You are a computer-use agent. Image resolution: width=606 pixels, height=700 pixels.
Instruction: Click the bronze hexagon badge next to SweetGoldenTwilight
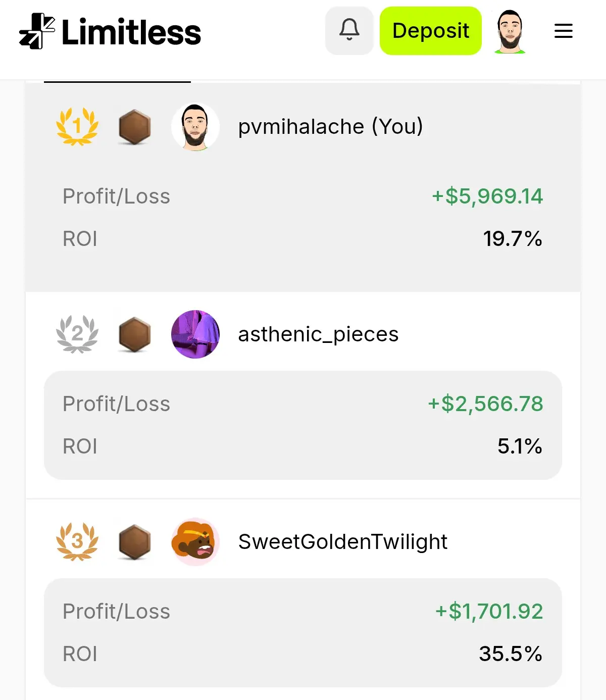[135, 542]
